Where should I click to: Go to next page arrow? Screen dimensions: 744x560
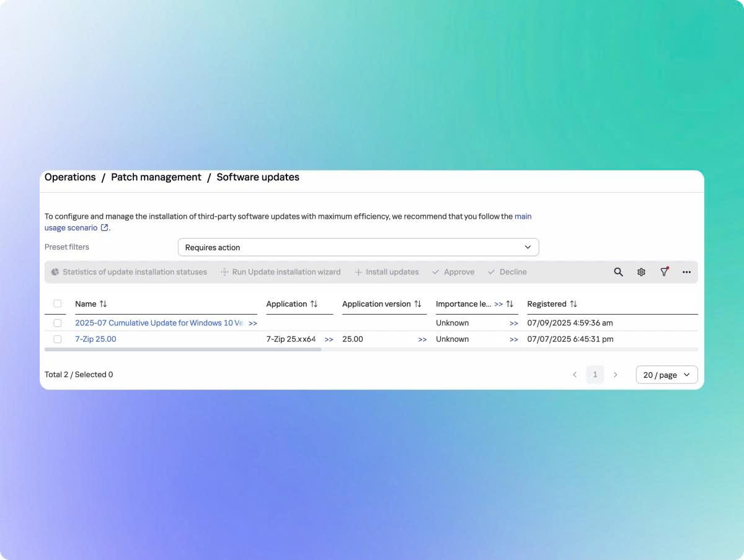[615, 375]
